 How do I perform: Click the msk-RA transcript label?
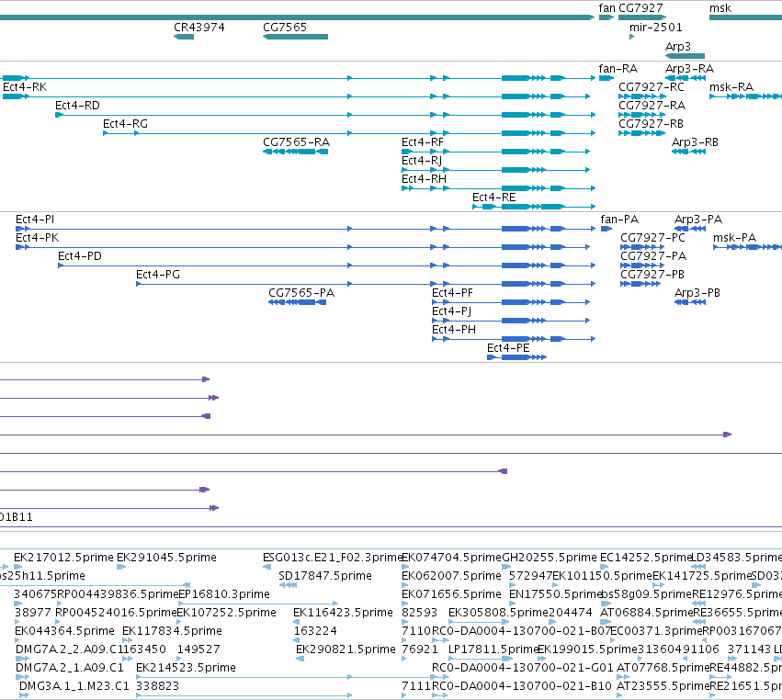(731, 87)
